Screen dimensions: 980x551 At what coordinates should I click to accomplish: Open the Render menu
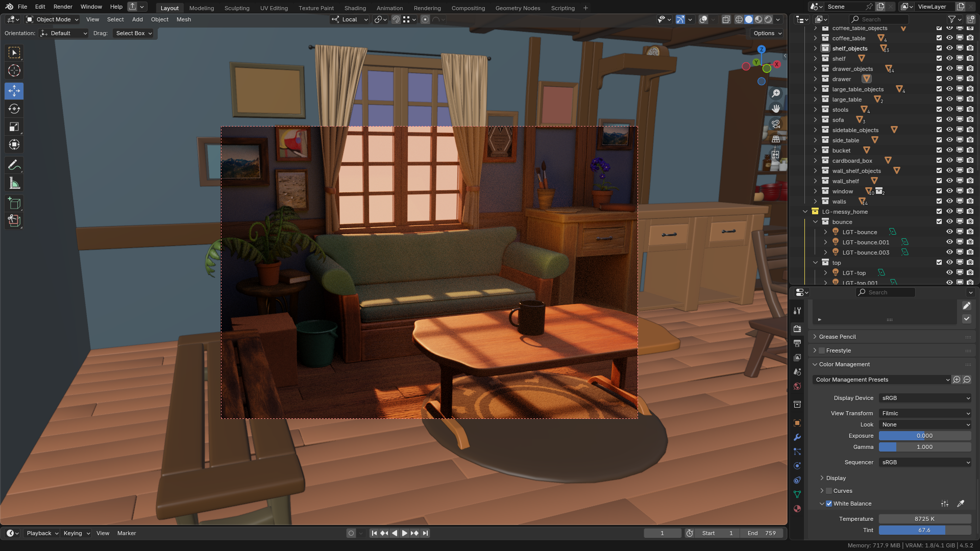pos(63,7)
